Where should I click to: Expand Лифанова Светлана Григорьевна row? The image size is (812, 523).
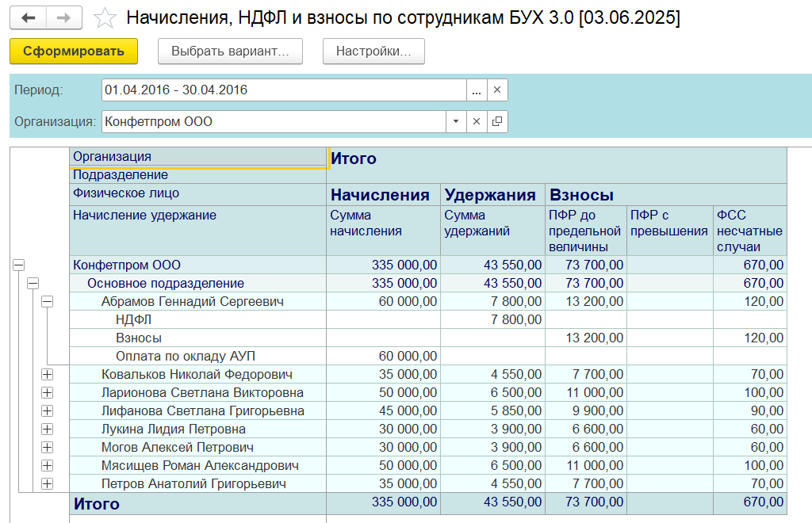tap(47, 410)
